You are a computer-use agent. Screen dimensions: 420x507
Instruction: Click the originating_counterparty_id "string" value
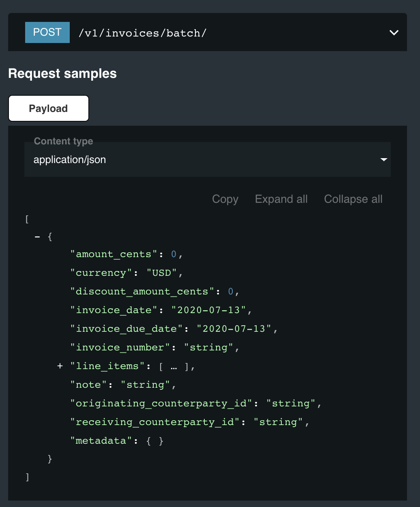point(291,404)
